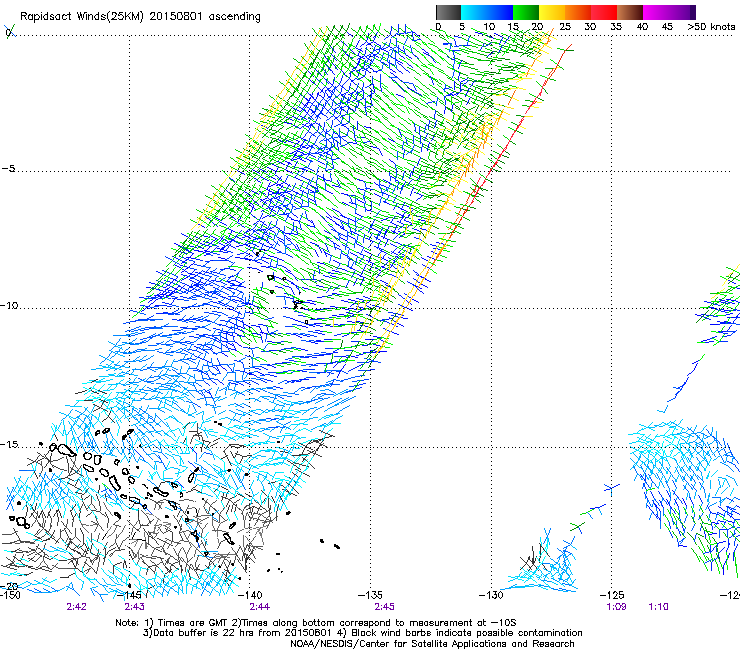This screenshot has height=650, width=740.
Task: Click the 'Data buffer is 22 hrs' note
Action: (362, 633)
